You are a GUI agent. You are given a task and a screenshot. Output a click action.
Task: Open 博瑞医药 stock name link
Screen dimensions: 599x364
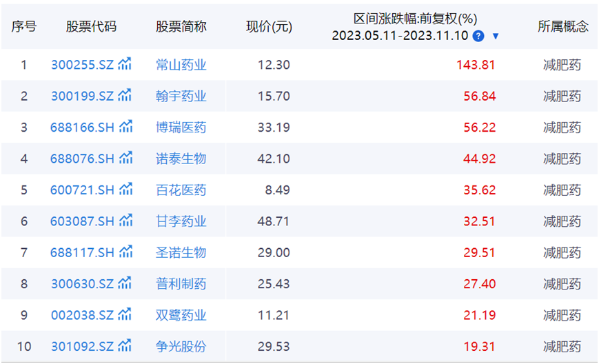(x=181, y=128)
